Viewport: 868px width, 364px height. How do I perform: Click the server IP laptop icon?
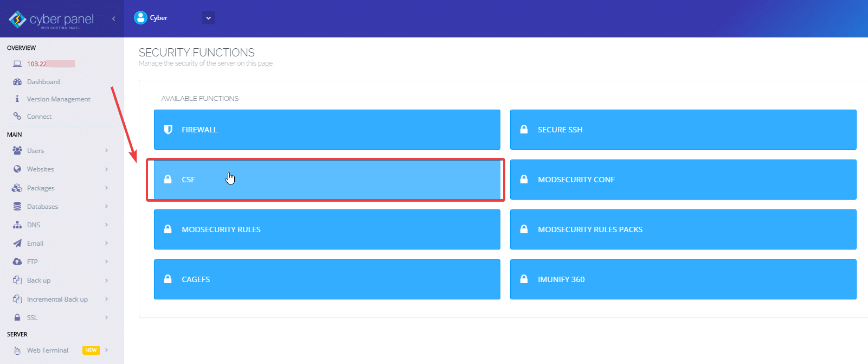click(17, 64)
